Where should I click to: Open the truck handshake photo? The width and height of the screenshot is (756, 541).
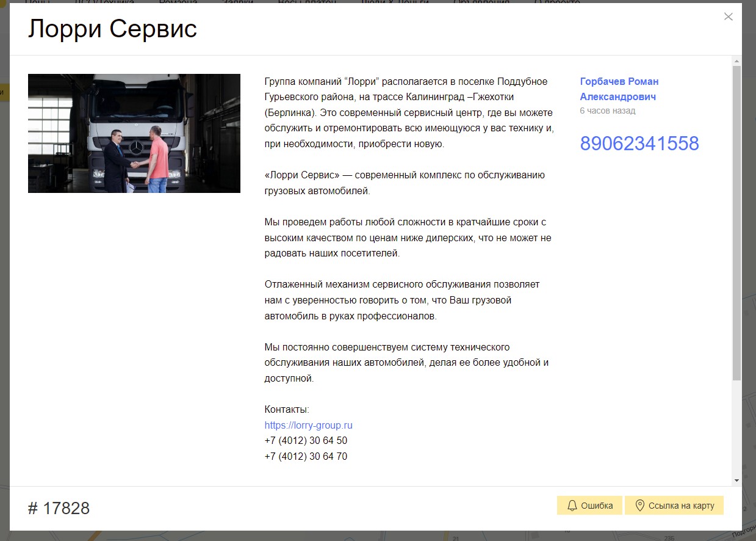pyautogui.click(x=134, y=133)
